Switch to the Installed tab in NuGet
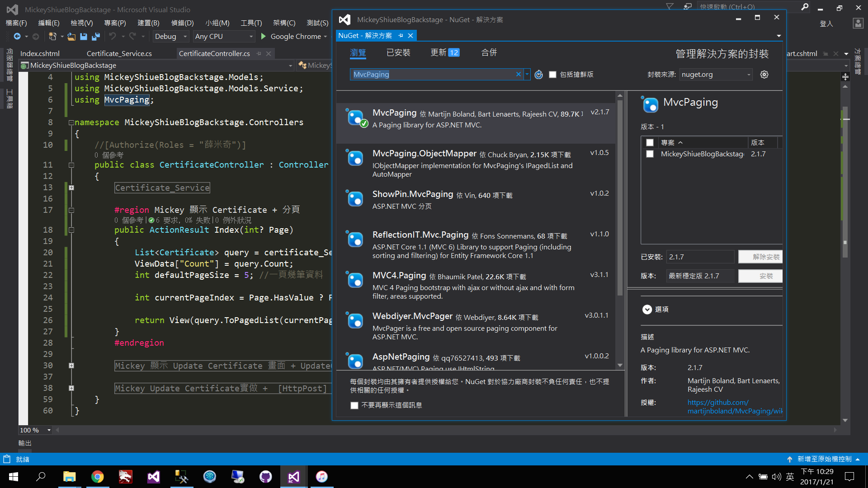 click(398, 53)
